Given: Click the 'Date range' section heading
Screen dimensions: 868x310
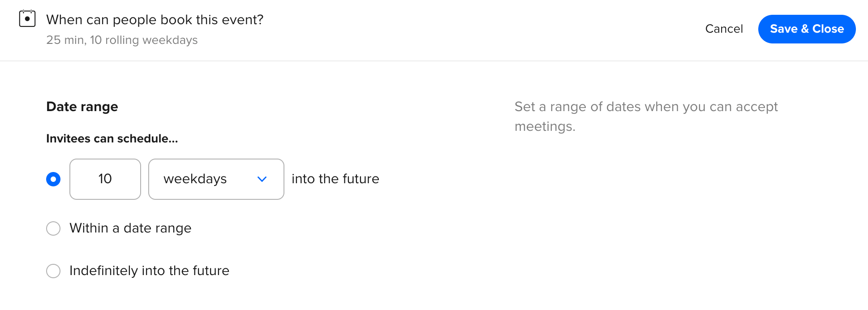Looking at the screenshot, I should pyautogui.click(x=82, y=107).
